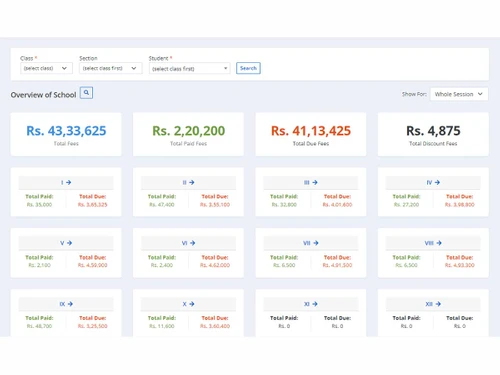This screenshot has height=375, width=500.
Task: Click the Overview of School heading
Action: point(43,95)
